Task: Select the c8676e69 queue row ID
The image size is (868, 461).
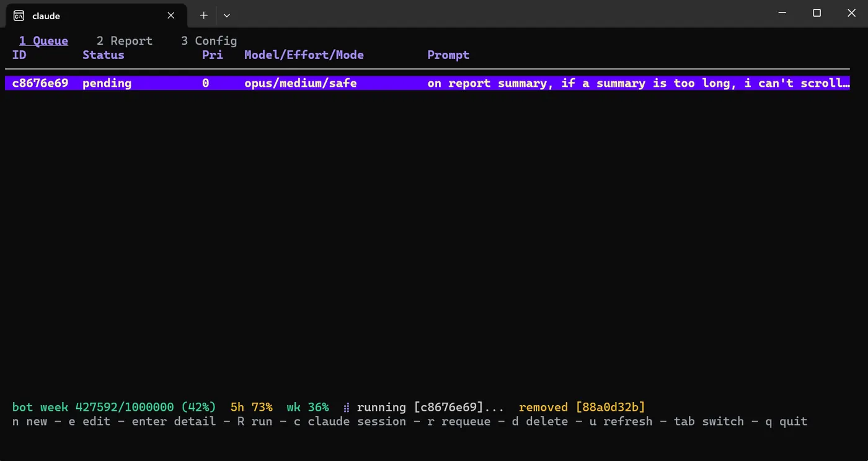Action: click(x=40, y=83)
